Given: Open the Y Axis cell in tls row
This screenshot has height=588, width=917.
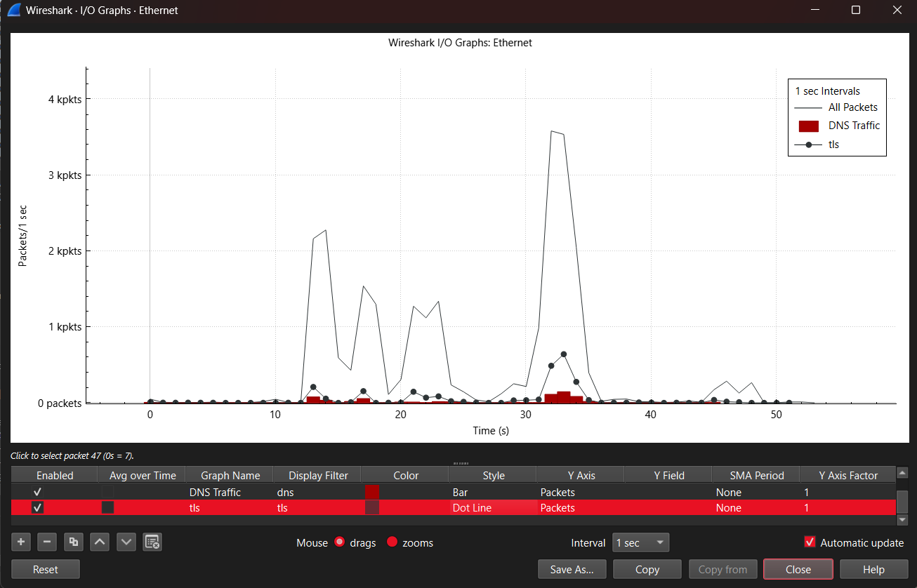Looking at the screenshot, I should coord(580,508).
